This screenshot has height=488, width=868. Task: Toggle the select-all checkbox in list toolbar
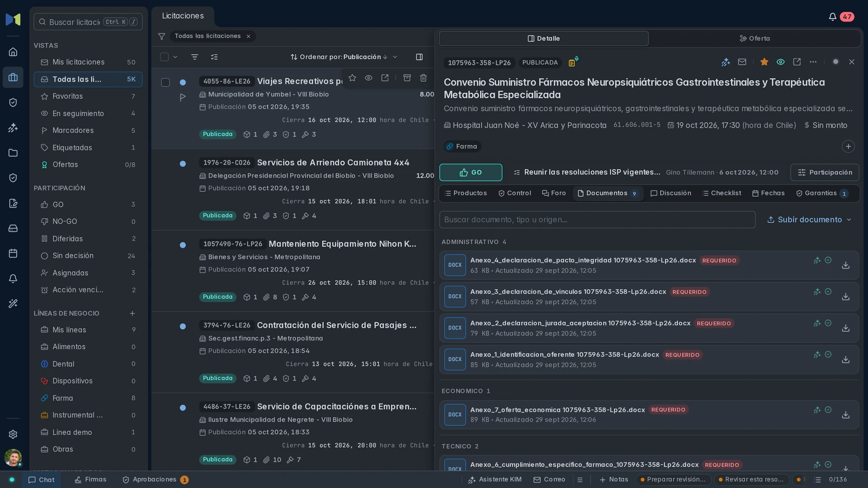coord(164,57)
